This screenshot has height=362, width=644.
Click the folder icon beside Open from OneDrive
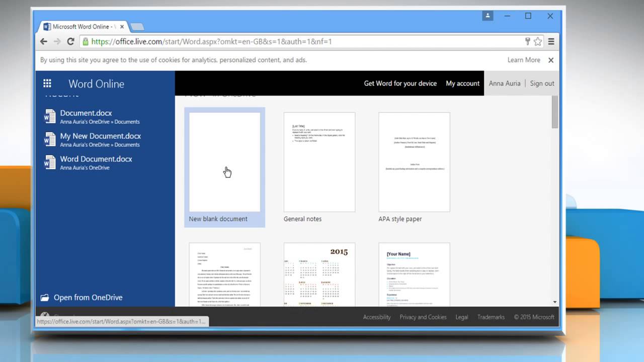tap(45, 298)
